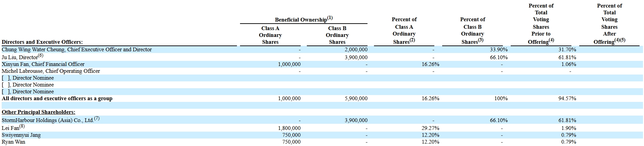Select Michel Labrousse, Chief Operating Officer
Screen dimensions: 644x146
click(x=51, y=71)
